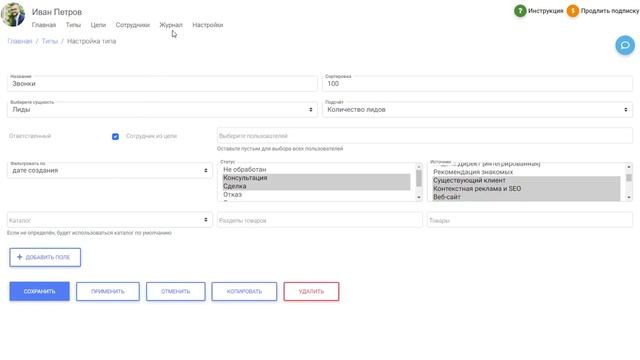The height and width of the screenshot is (360, 640).
Task: Click the Сортировка field with 100
Action: (x=477, y=83)
